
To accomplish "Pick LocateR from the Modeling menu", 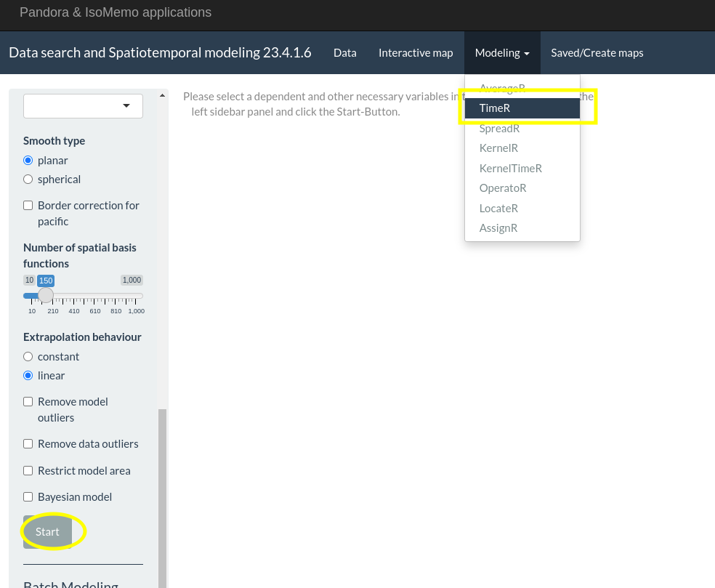I will 498,208.
